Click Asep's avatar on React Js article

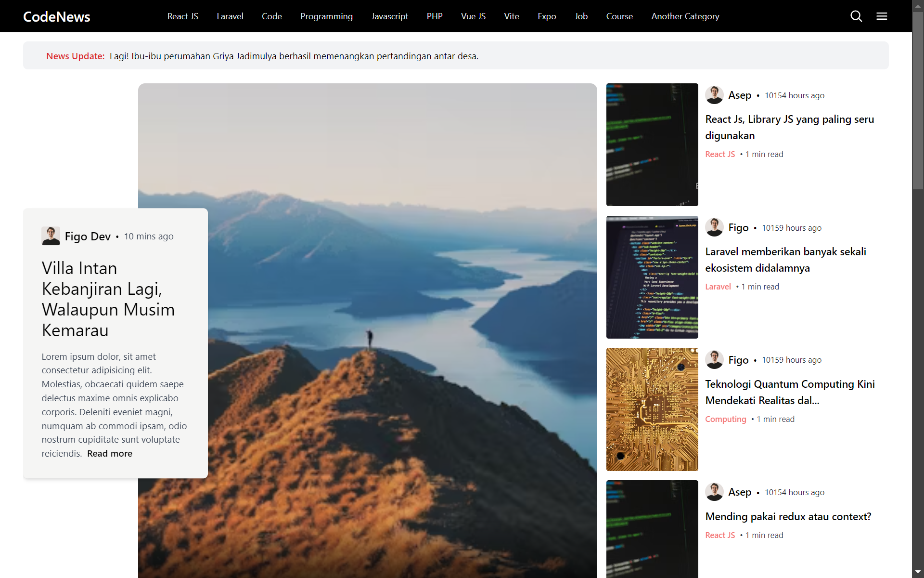coord(714,95)
